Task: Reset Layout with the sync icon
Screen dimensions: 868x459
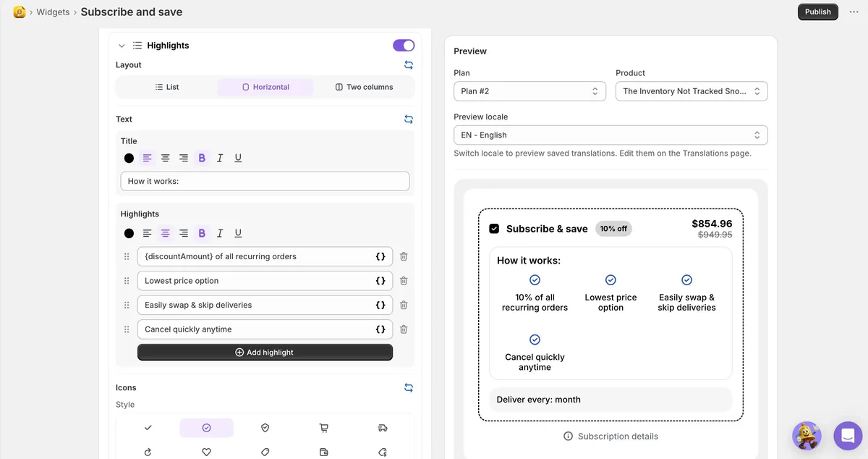Action: point(409,64)
